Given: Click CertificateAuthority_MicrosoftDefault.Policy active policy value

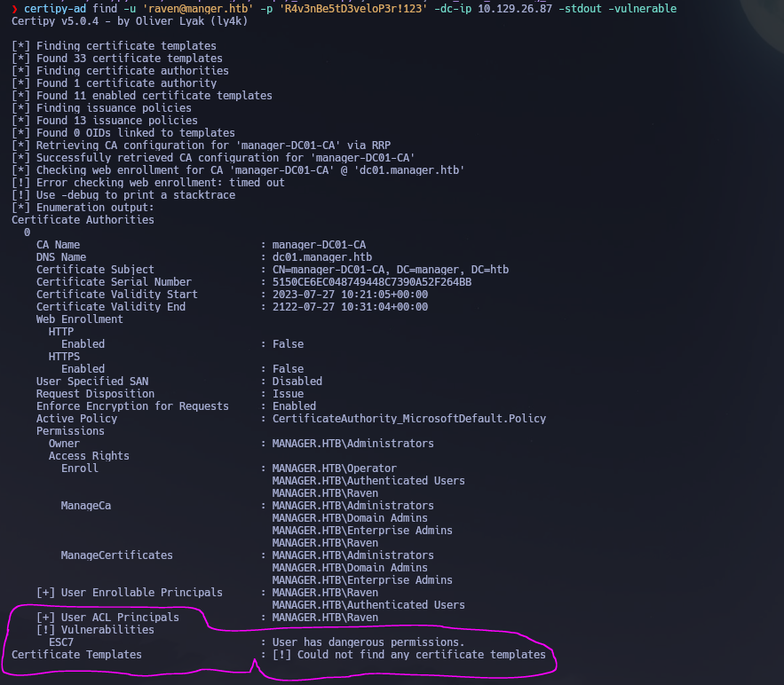Looking at the screenshot, I should 409,419.
